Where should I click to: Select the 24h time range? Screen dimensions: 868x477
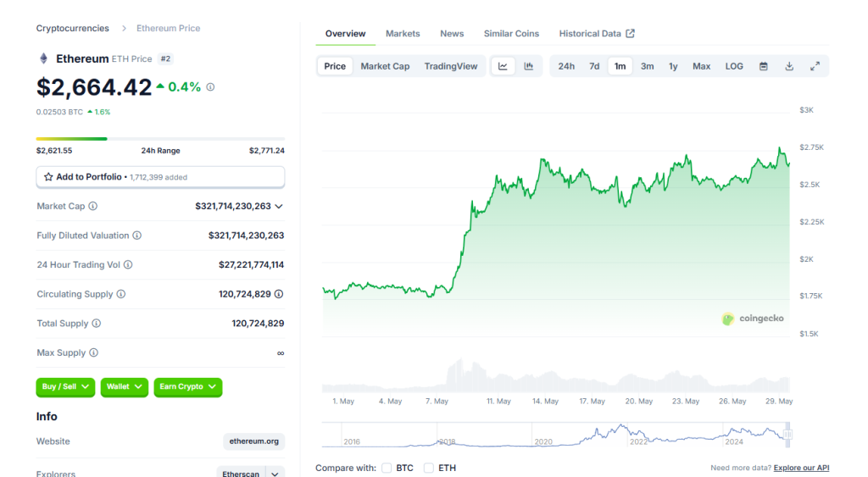(x=565, y=66)
